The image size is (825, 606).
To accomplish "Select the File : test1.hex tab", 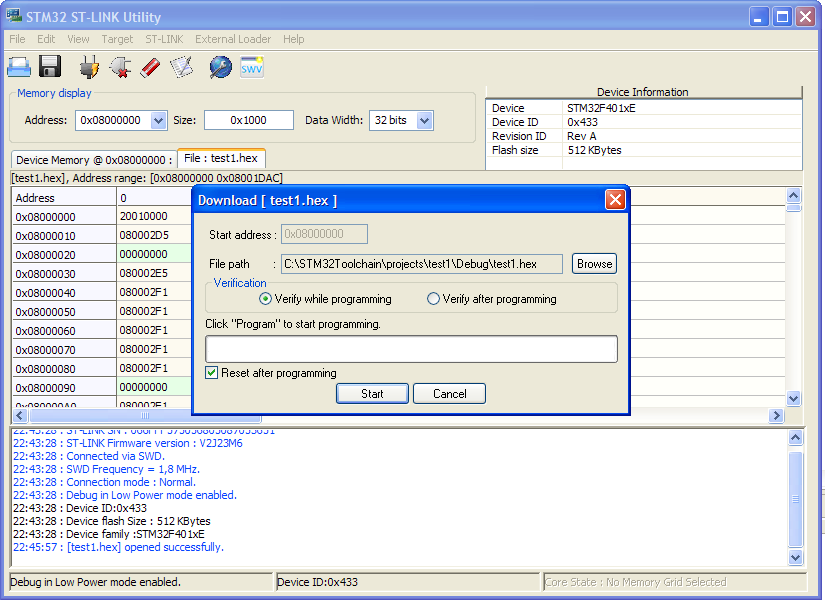I will point(221,158).
